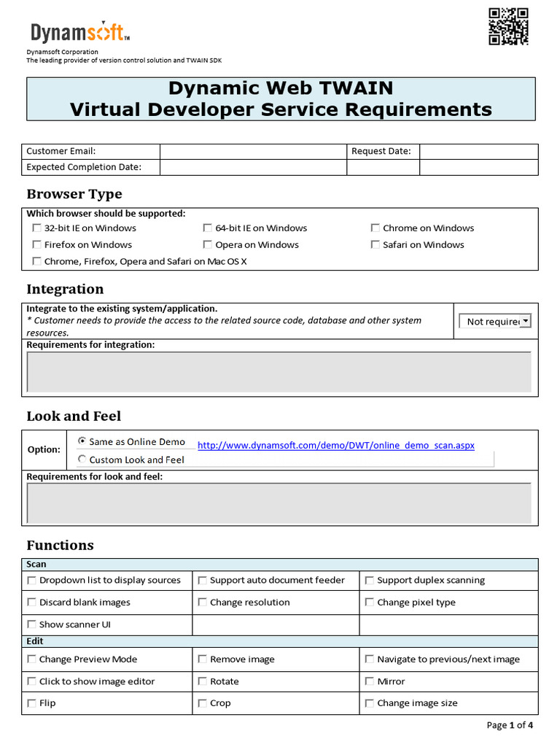
Task: Tick Discard blank images
Action: (x=32, y=602)
